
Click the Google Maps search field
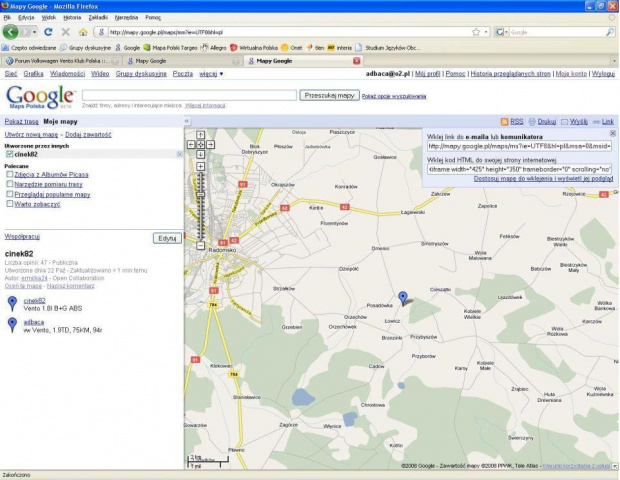click(x=189, y=95)
